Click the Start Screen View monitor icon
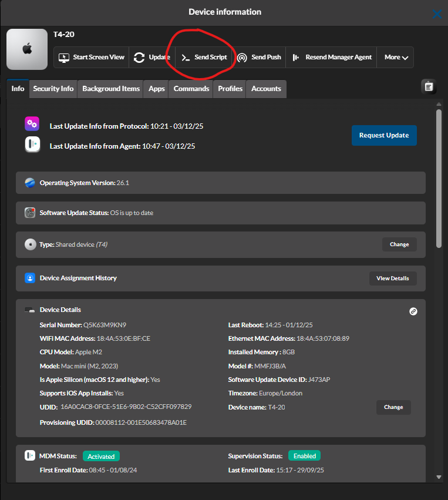The height and width of the screenshot is (500, 448). pyautogui.click(x=64, y=58)
